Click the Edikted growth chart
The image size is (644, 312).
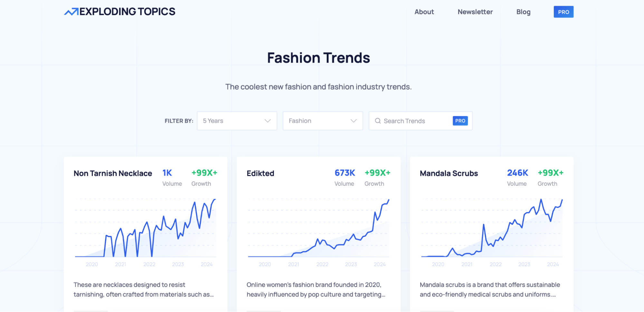pyautogui.click(x=318, y=232)
